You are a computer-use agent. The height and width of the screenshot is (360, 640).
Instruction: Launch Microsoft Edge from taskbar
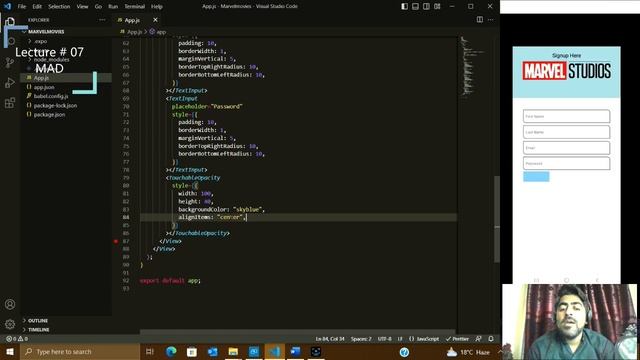tap(171, 351)
